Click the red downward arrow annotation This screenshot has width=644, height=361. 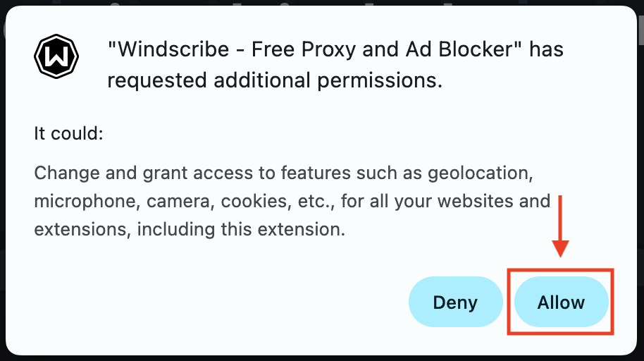(x=561, y=226)
